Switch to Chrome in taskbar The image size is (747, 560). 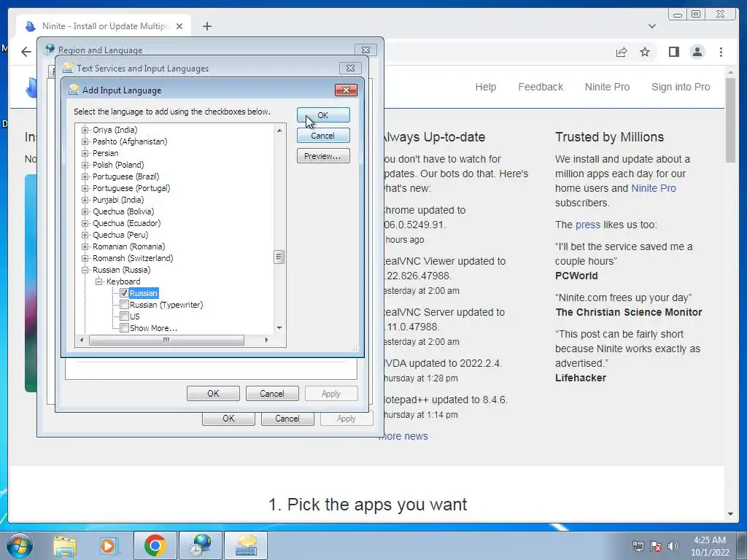click(155, 545)
